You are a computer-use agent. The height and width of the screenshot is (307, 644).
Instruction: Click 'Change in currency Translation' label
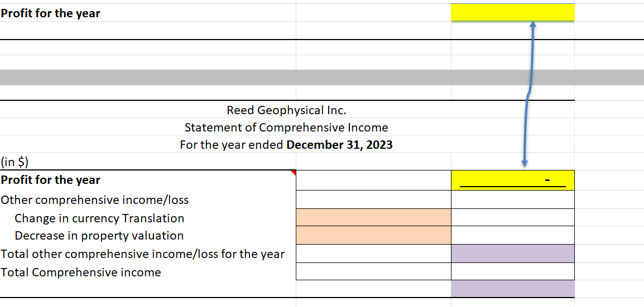pyautogui.click(x=99, y=218)
